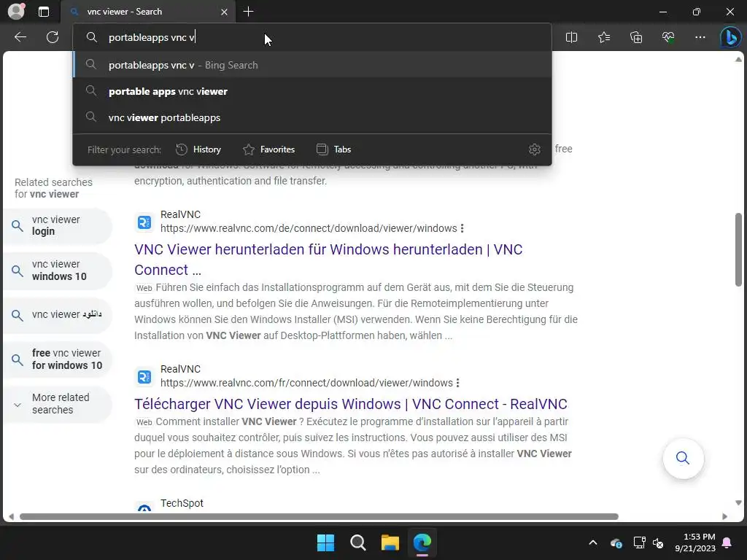Open 'free vnc viewer for windows 10' search
747x560 pixels.
[x=57, y=359]
